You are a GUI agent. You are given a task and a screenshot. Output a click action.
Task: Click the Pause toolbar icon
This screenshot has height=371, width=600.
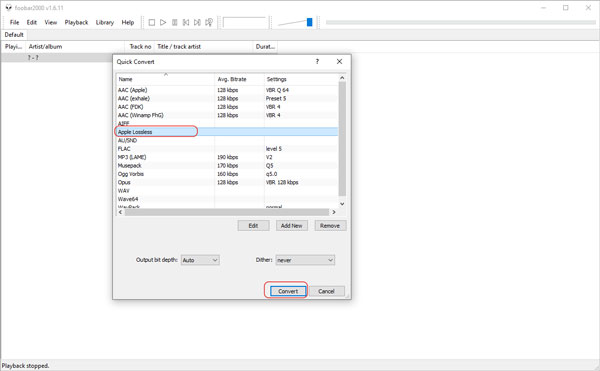(174, 23)
